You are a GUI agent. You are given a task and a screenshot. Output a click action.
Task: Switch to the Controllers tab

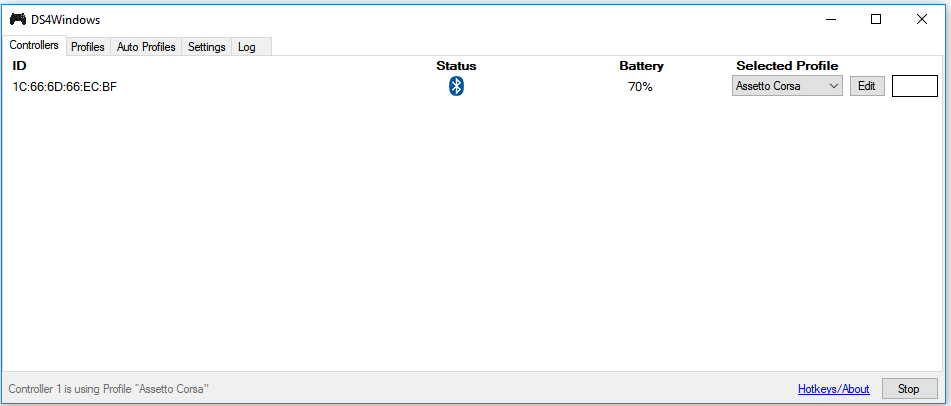34,46
